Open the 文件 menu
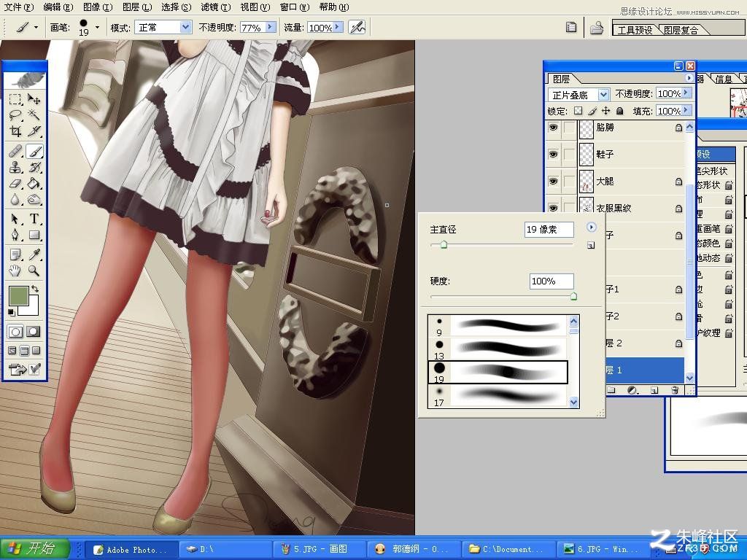The height and width of the screenshot is (560, 747). tap(18, 7)
